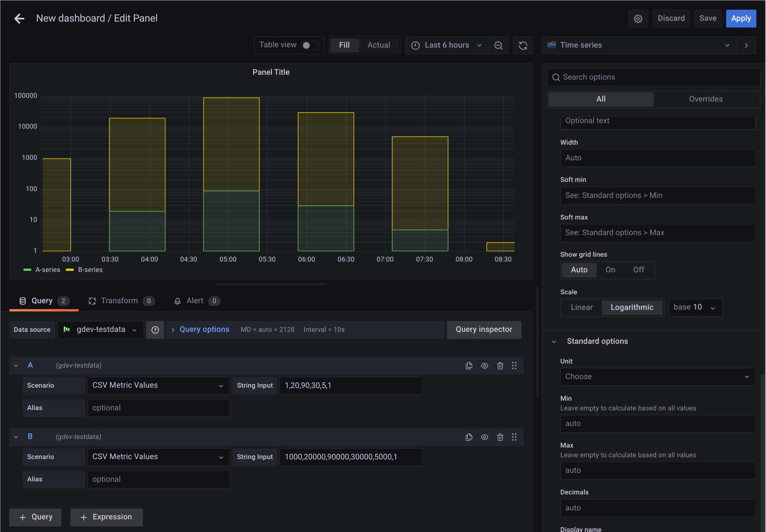Screen dimensions: 766x532
Task: Delete query B with the trash icon
Action: 500,437
